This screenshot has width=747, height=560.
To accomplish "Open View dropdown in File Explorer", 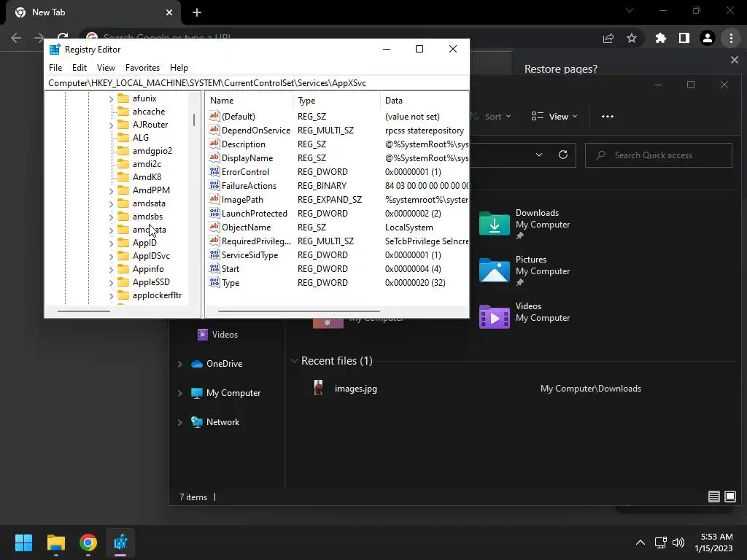I will click(x=554, y=116).
